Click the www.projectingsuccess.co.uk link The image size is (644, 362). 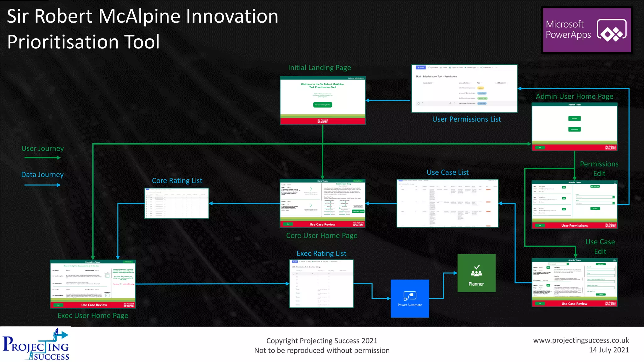point(581,340)
